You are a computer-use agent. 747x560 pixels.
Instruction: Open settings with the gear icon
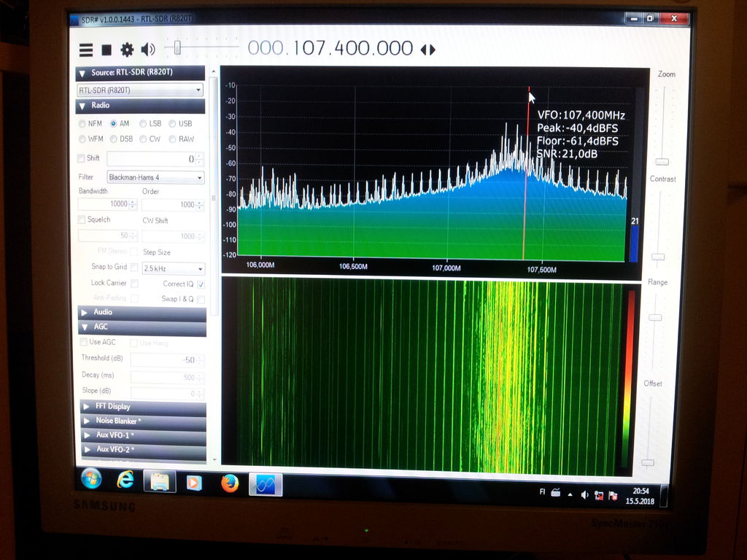pyautogui.click(x=127, y=50)
